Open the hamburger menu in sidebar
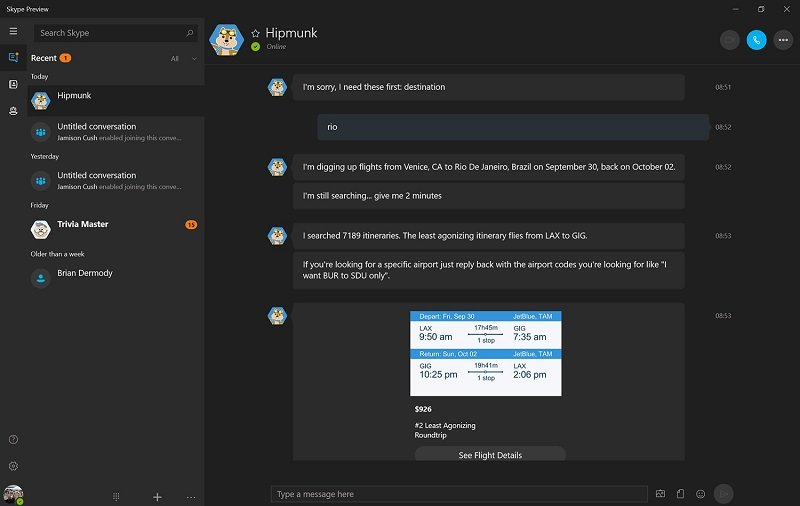800x506 pixels. point(13,31)
